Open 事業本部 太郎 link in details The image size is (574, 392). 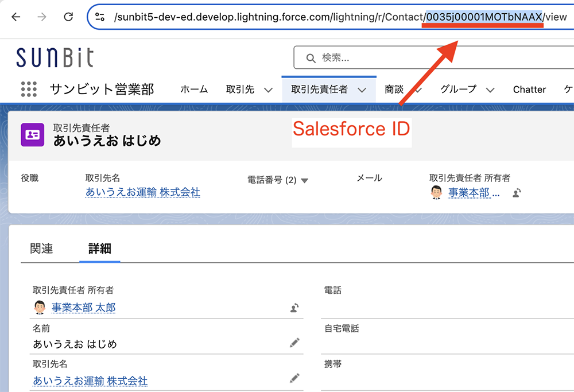coord(83,308)
